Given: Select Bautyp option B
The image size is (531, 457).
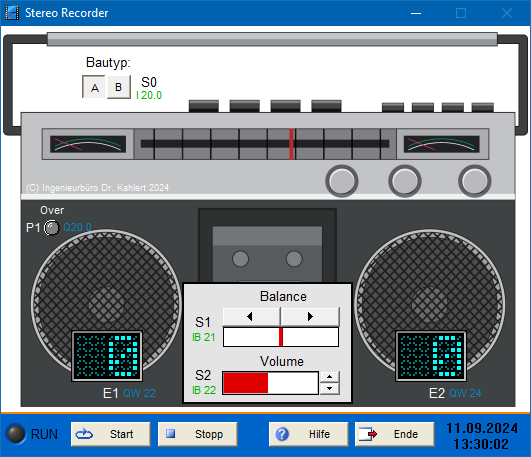Looking at the screenshot, I should pyautogui.click(x=119, y=87).
